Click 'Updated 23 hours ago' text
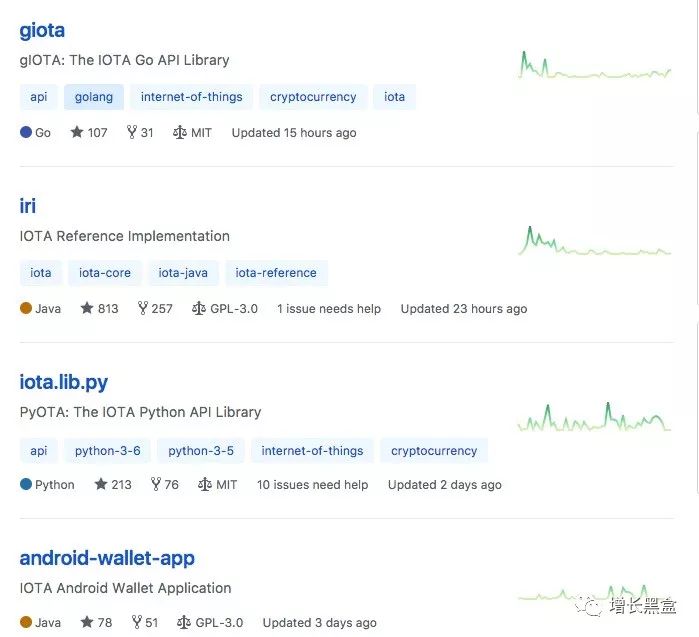This screenshot has height=637, width=699. coord(464,308)
